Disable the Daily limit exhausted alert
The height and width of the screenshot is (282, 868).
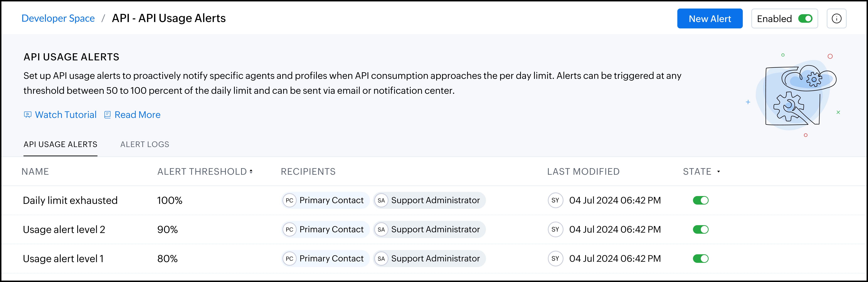(700, 200)
